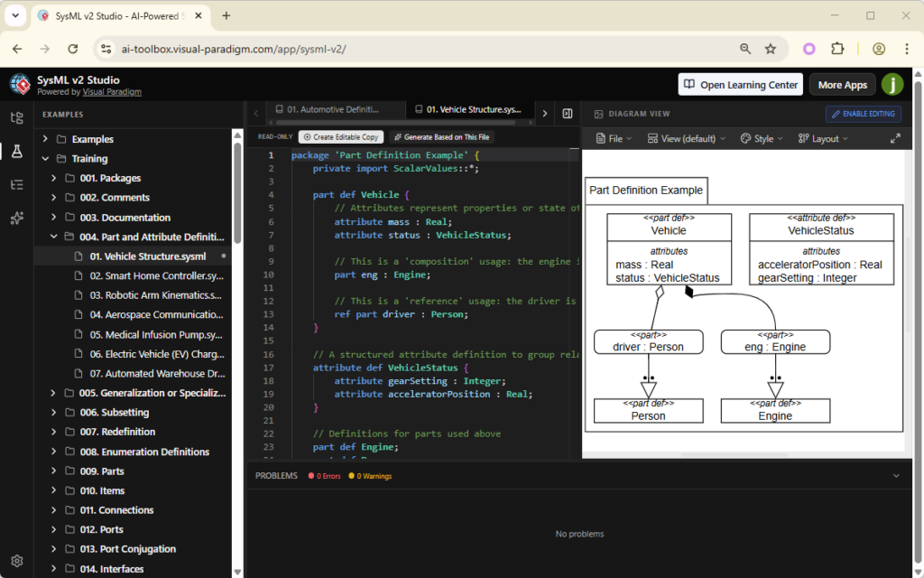Viewport: 924px width, 578px height.
Task: Collapse the Training folder
Action: point(45,158)
